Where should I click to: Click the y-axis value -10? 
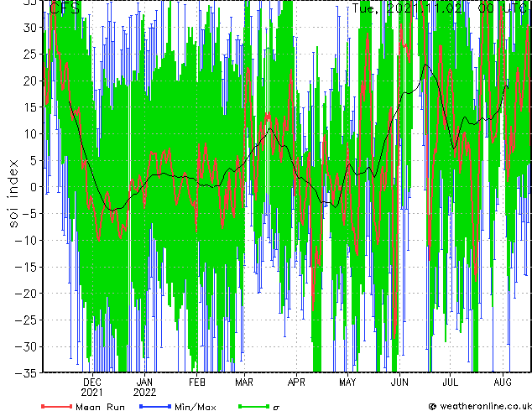pos(25,241)
